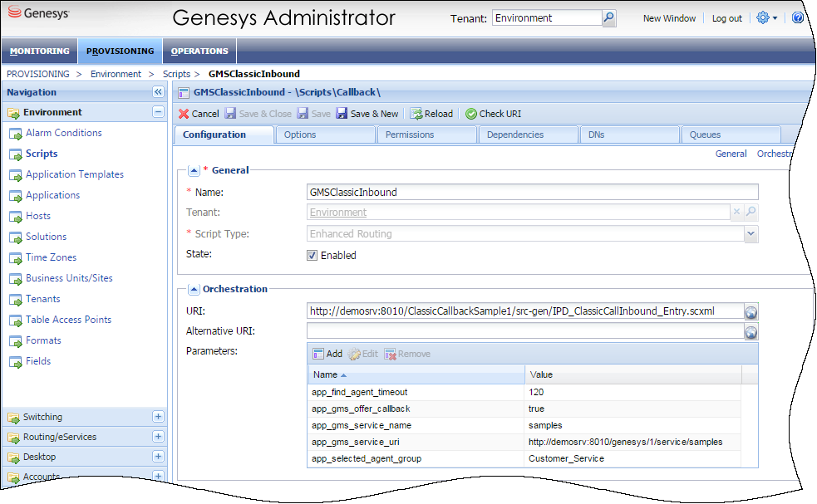Click Save & New in toolbar
Screen dimensions: 817x504
pyautogui.click(x=367, y=114)
